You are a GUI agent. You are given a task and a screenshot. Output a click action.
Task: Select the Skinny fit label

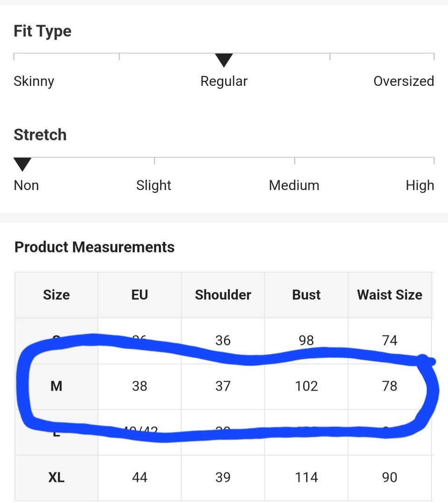pos(34,81)
